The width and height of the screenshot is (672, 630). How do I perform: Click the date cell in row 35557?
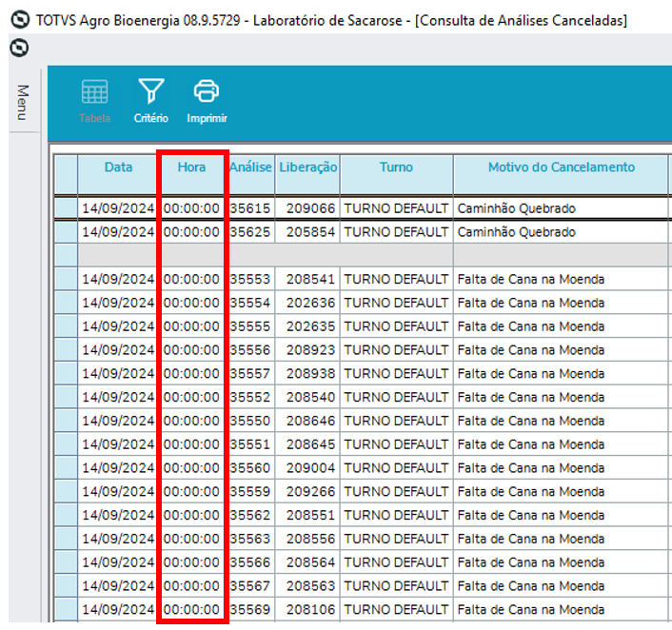coord(118,374)
